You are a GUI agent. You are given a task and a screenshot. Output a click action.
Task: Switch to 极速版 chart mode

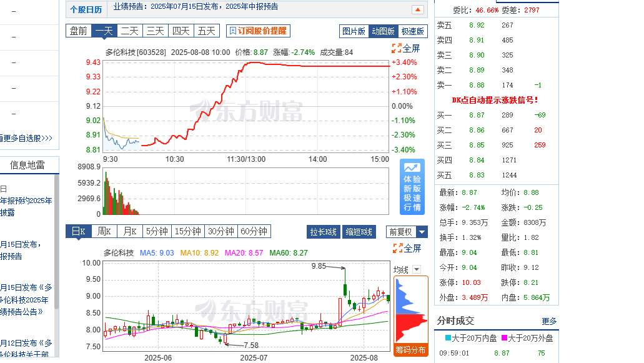coord(413,31)
